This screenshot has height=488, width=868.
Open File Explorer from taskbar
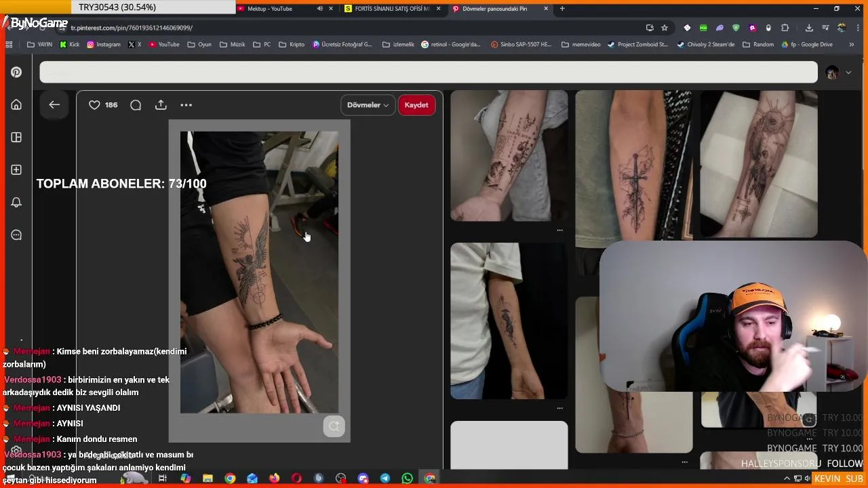point(208,479)
